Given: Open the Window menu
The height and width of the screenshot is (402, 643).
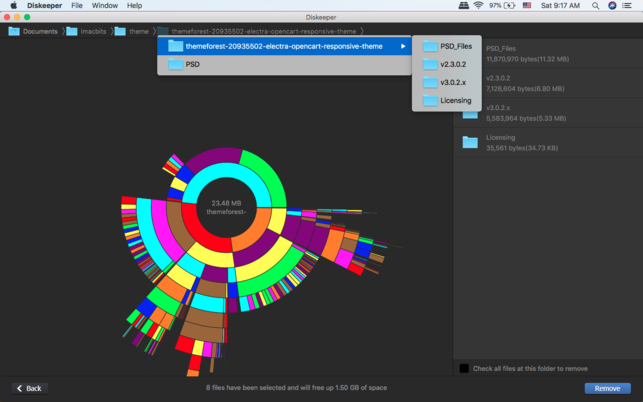Looking at the screenshot, I should pos(105,5).
